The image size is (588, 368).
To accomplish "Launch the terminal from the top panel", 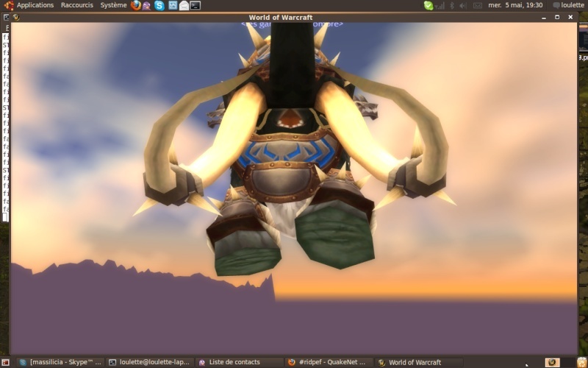I will click(x=195, y=5).
